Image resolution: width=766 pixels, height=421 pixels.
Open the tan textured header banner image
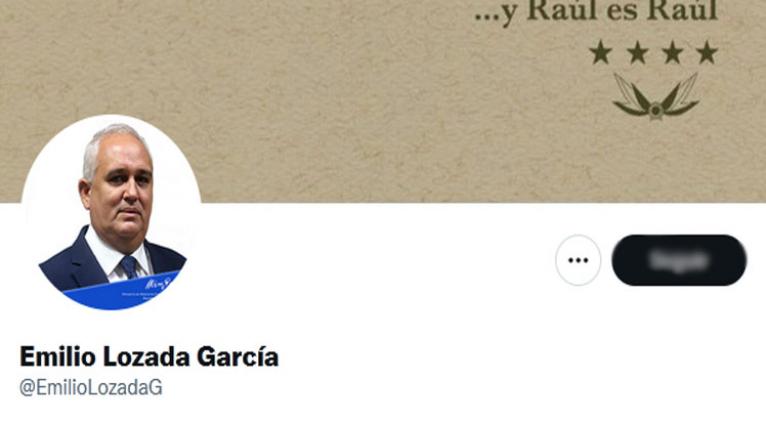click(x=383, y=101)
